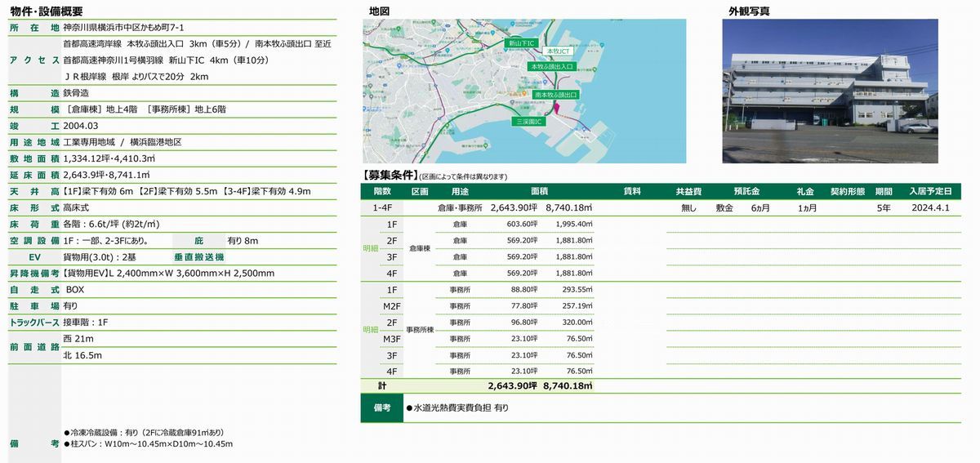Click the 新山下IC label on the map
980x463 pixels.
(x=521, y=42)
